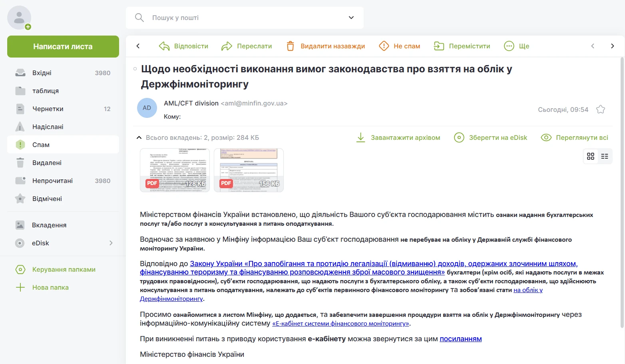Toggle attachments to grid view
Viewport: 625px width, 364px height.
pos(590,156)
